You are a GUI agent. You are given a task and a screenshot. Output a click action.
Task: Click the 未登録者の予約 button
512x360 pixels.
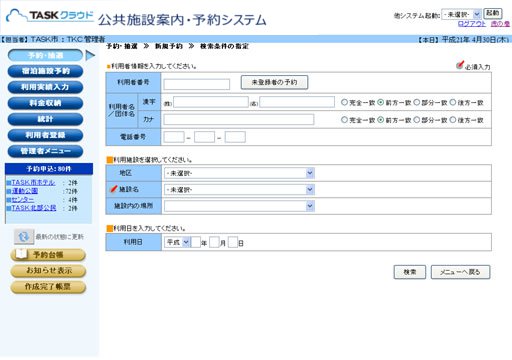click(274, 82)
